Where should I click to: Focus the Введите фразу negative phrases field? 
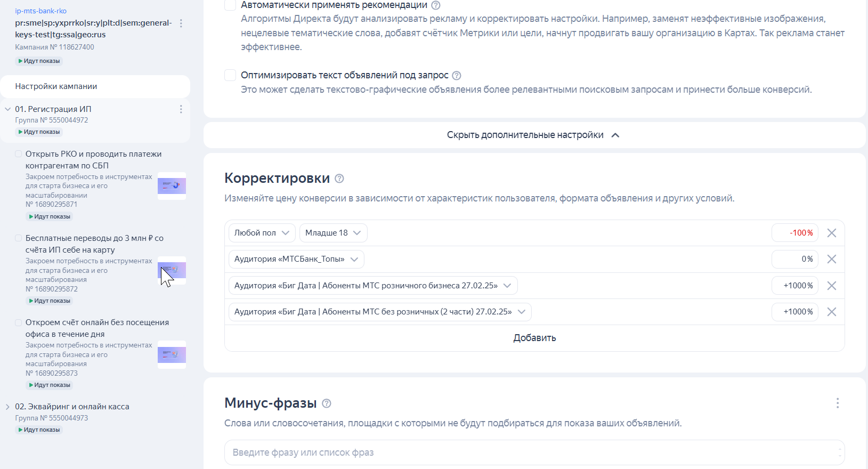(x=534, y=452)
